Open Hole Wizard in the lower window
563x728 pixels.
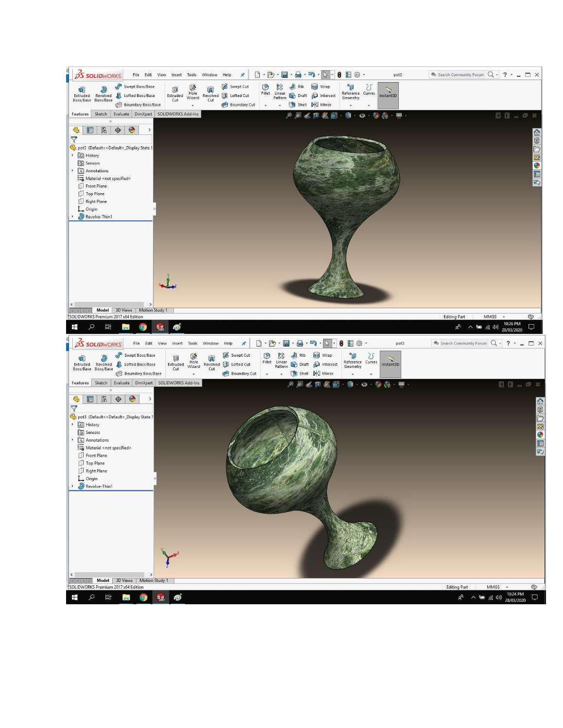tap(193, 361)
